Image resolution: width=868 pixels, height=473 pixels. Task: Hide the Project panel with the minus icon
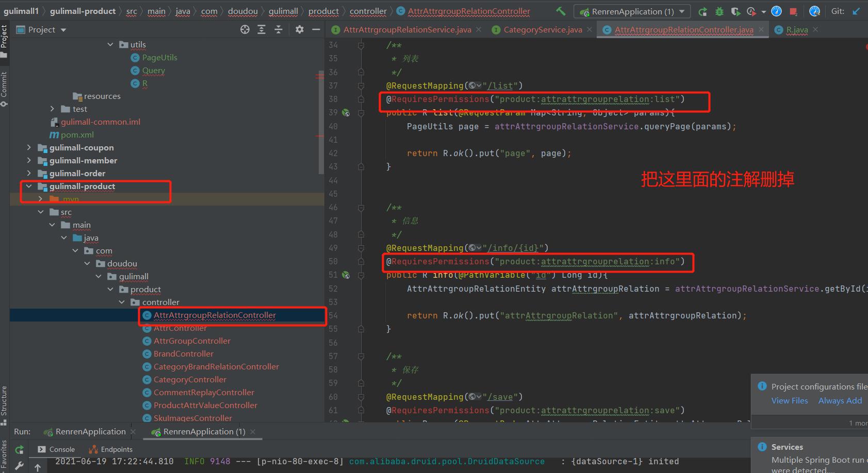click(x=316, y=30)
